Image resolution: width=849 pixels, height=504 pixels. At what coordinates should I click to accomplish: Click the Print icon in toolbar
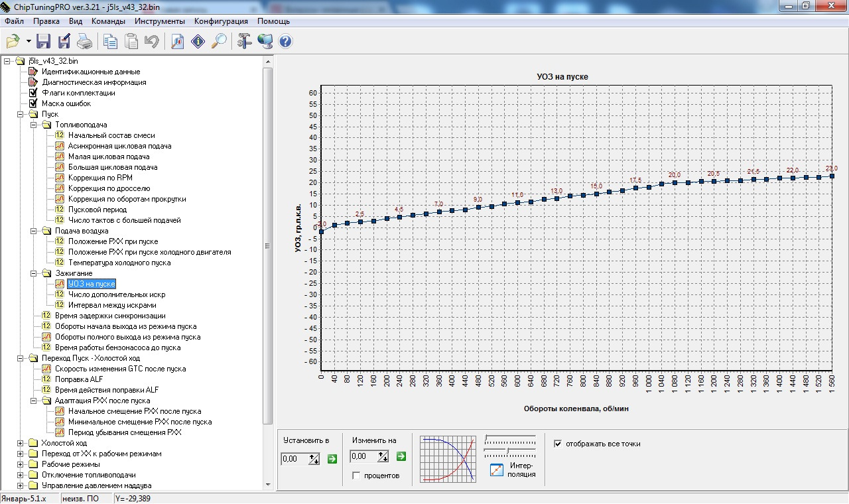coord(84,41)
